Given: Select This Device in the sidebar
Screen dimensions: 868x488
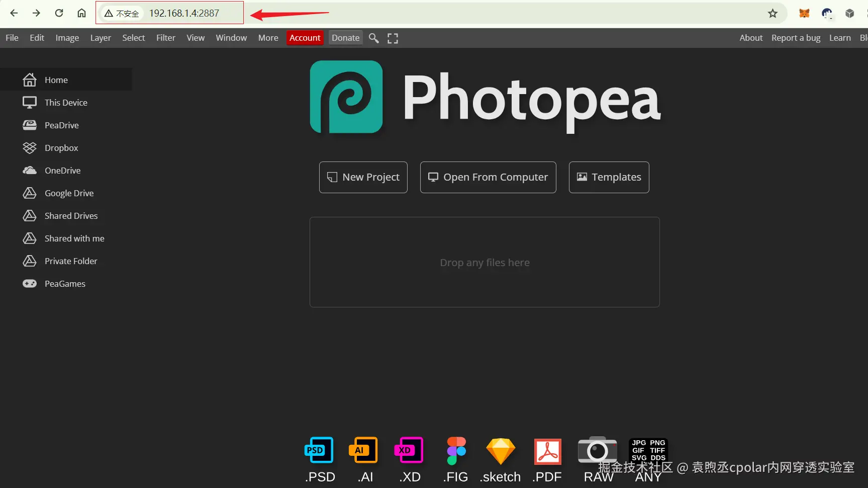Looking at the screenshot, I should tap(66, 102).
